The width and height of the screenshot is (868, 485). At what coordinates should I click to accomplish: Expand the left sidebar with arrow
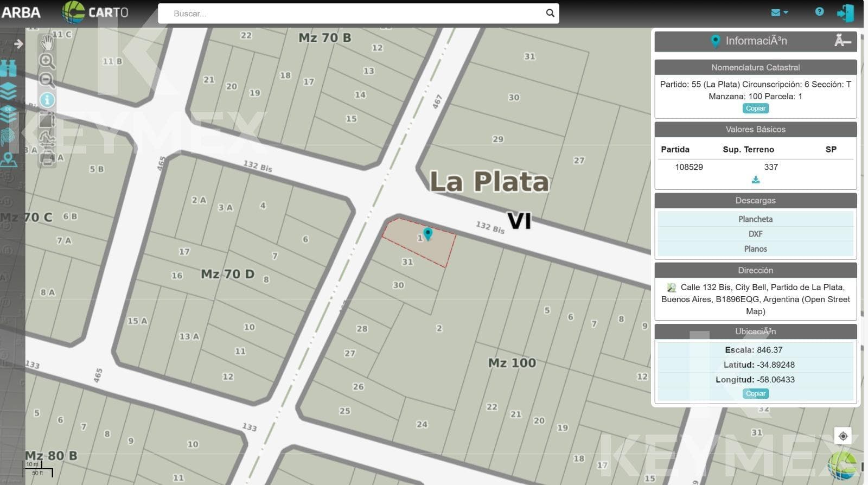pyautogui.click(x=18, y=44)
